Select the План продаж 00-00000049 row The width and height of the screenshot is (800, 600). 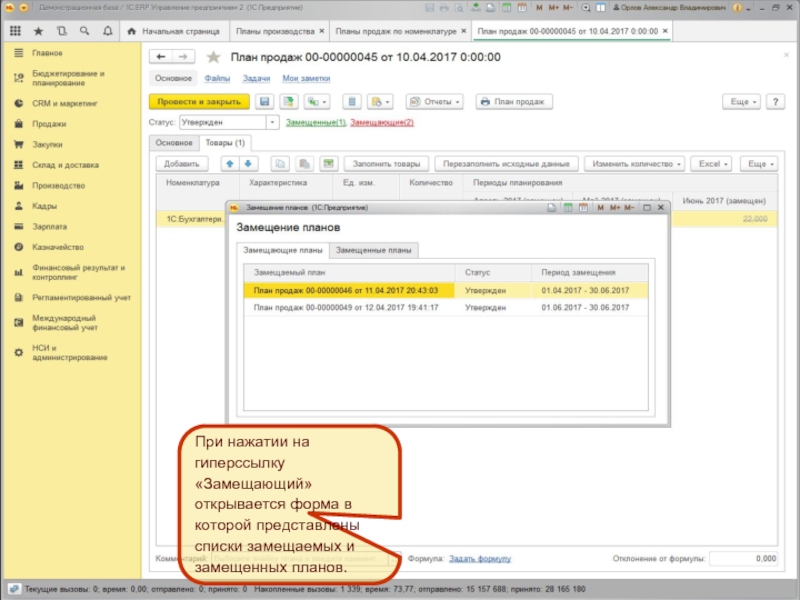pyautogui.click(x=346, y=308)
